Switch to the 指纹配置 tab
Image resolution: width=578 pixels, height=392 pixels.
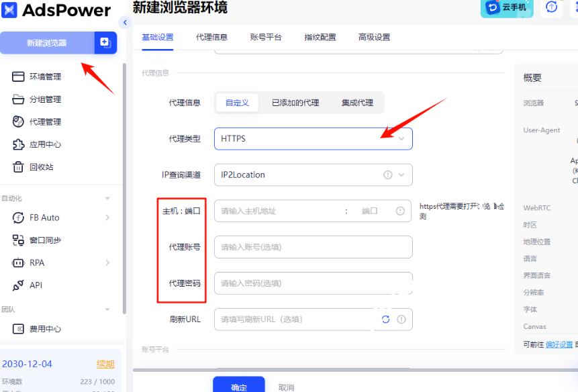(320, 38)
